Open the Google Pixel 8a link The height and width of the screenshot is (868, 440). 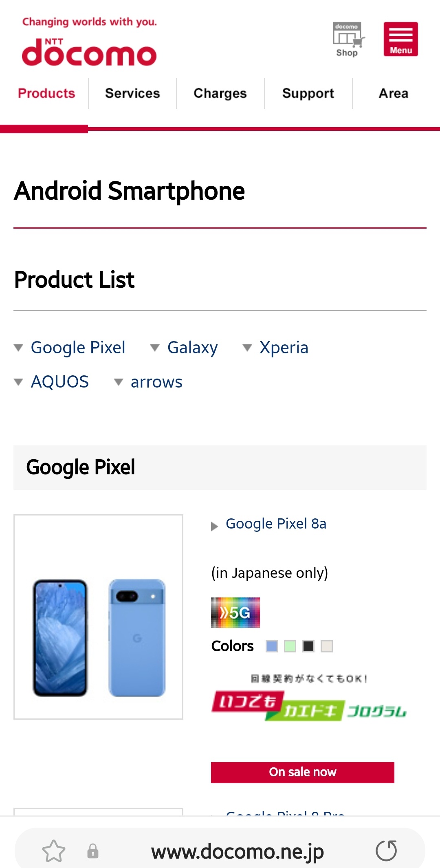pyautogui.click(x=276, y=524)
